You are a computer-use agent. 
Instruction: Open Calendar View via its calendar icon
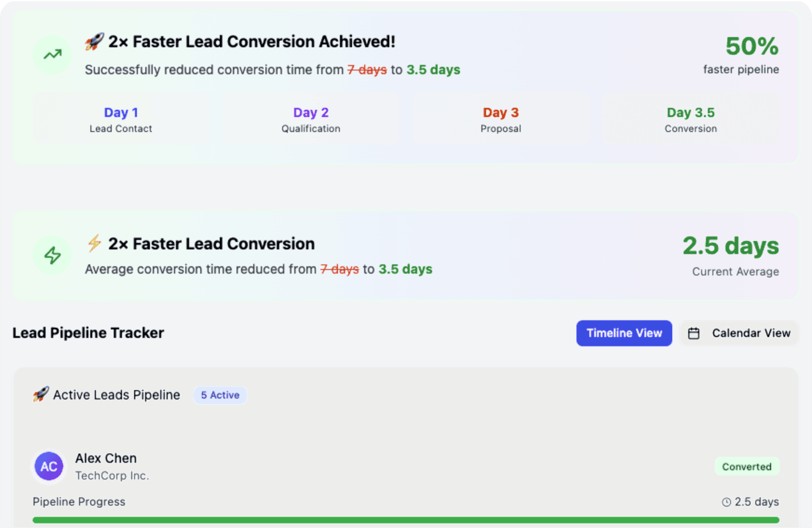[x=694, y=333]
